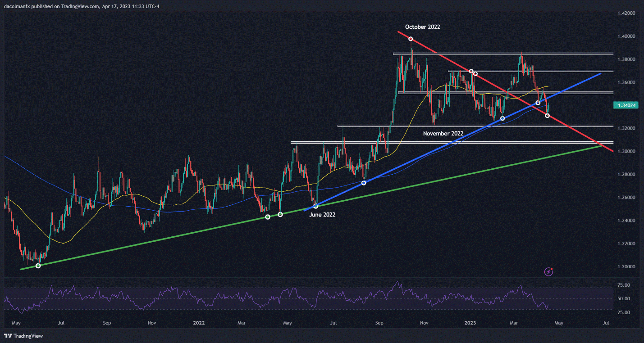Select the "November 2022" text annotation
Screen dimensions: 644x343
point(443,134)
